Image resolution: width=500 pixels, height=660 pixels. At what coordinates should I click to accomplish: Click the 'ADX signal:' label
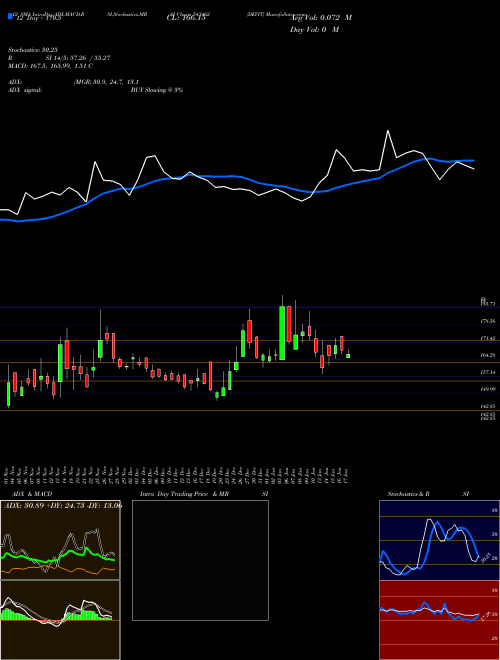click(x=24, y=90)
